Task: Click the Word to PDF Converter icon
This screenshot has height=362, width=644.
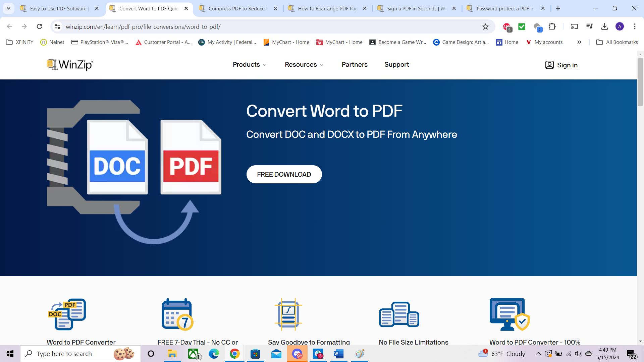Action: point(67,314)
